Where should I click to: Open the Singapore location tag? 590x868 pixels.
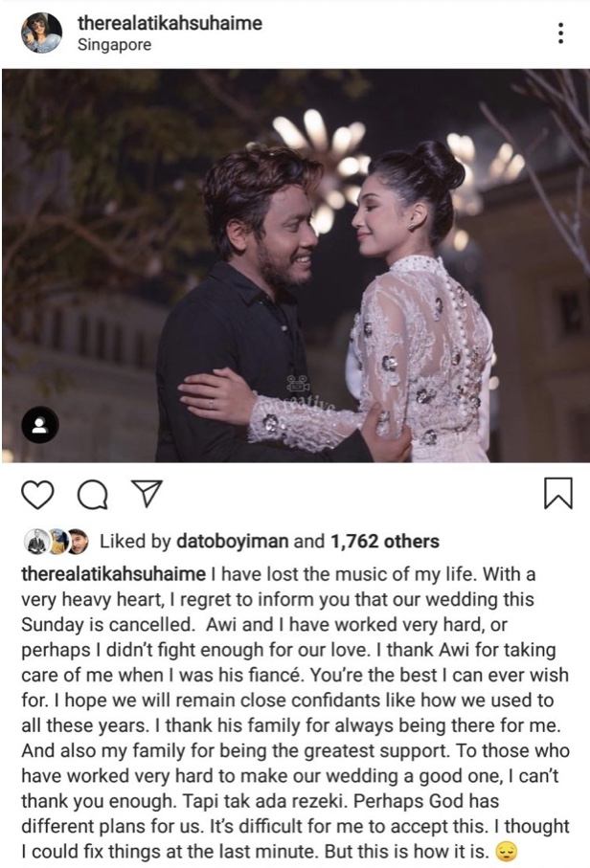[x=114, y=45]
